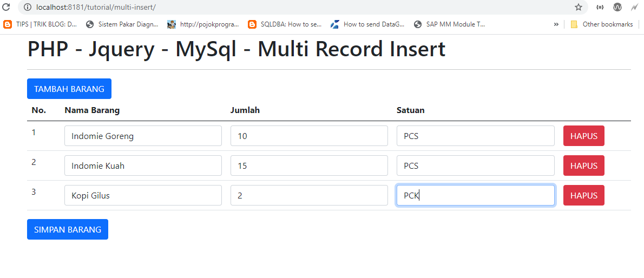The height and width of the screenshot is (278, 644).
Task: Delete the Indomie Goreng row with HAPUS
Action: point(583,136)
